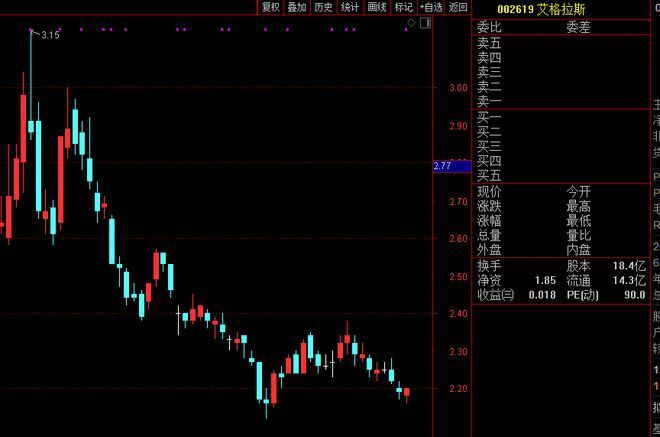Click the 2.30 price axis label
Viewport: 660px width, 437px height.
click(458, 352)
